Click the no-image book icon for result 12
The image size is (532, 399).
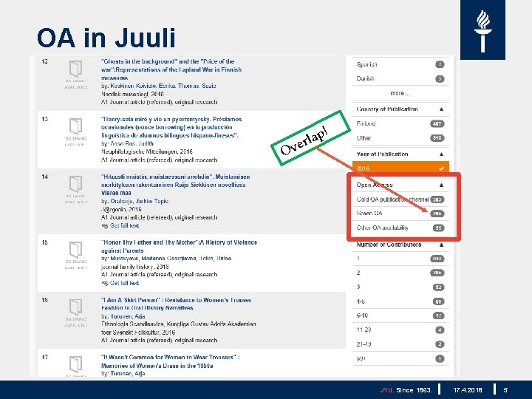(x=75, y=69)
